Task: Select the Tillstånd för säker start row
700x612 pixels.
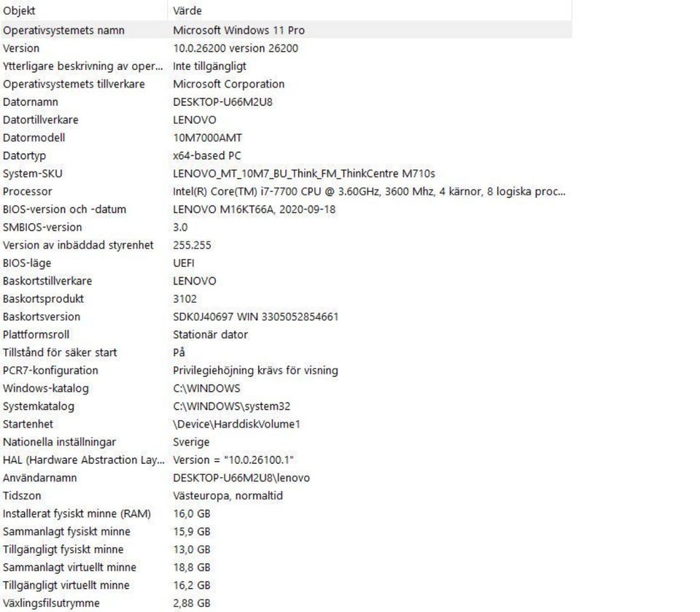Action: click(x=286, y=352)
